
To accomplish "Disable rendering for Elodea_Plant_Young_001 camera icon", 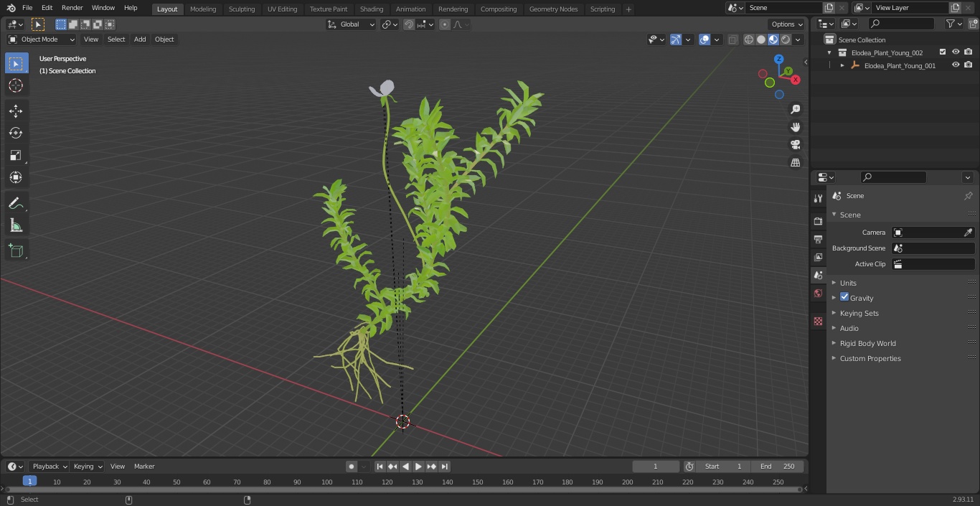I will [x=969, y=65].
